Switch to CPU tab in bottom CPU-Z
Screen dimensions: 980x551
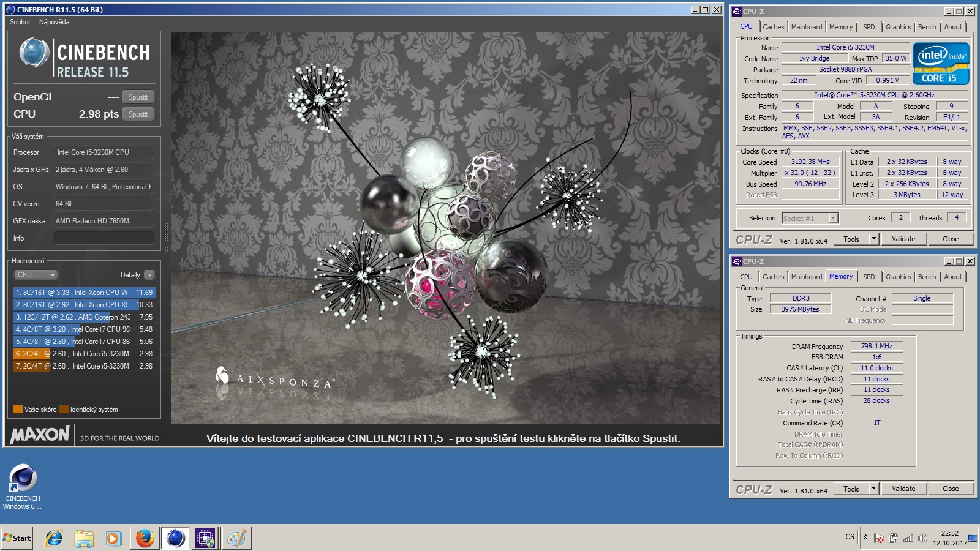746,277
